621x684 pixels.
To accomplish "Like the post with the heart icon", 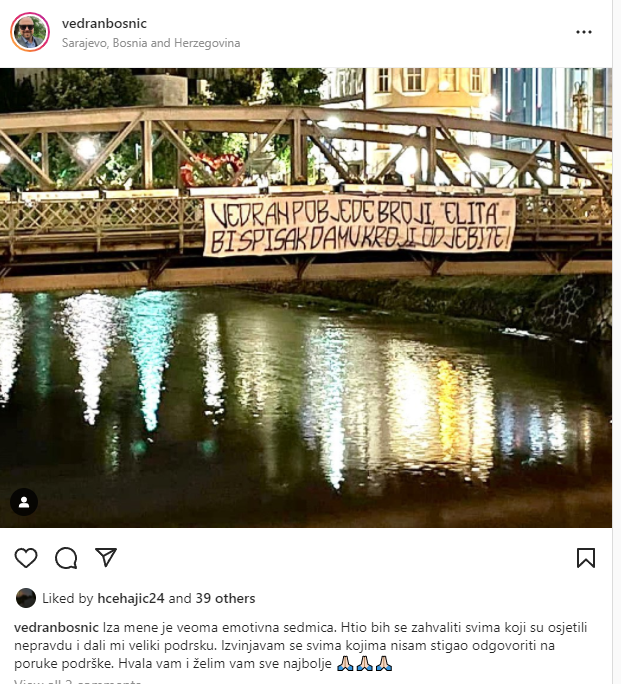I will 26,557.
